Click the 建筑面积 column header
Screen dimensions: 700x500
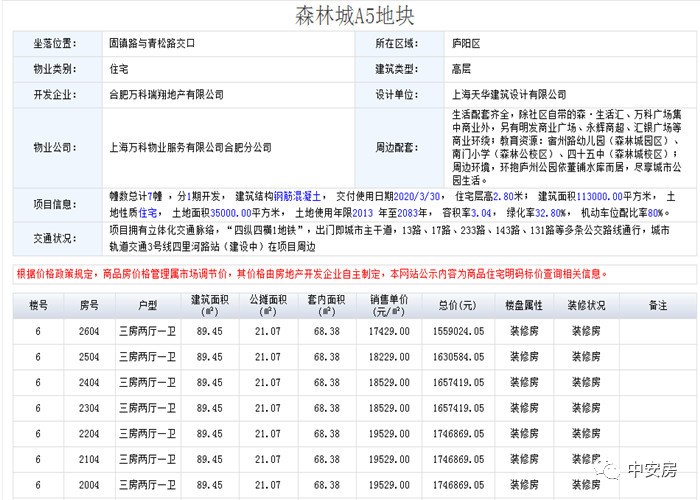(x=209, y=306)
